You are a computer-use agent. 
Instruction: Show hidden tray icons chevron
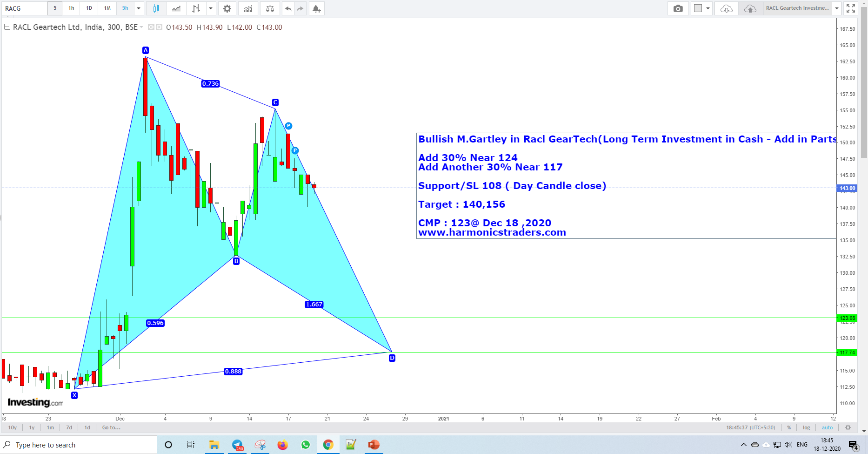(x=743, y=445)
